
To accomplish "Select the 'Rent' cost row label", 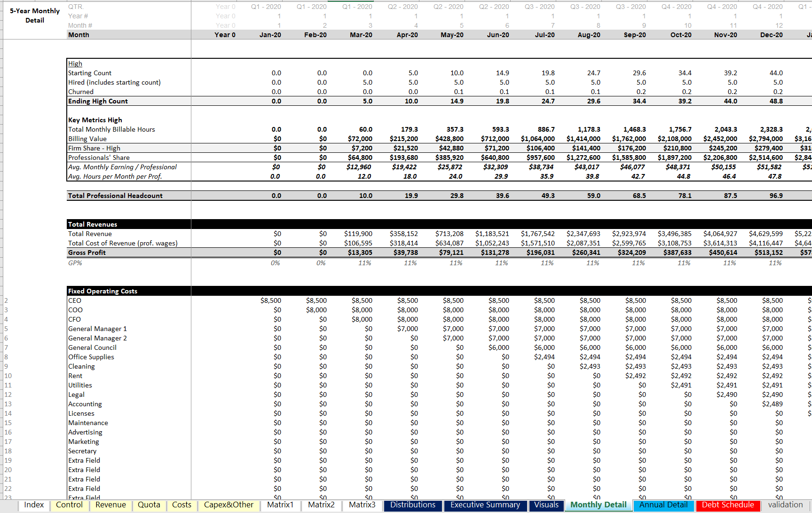I will coord(75,376).
